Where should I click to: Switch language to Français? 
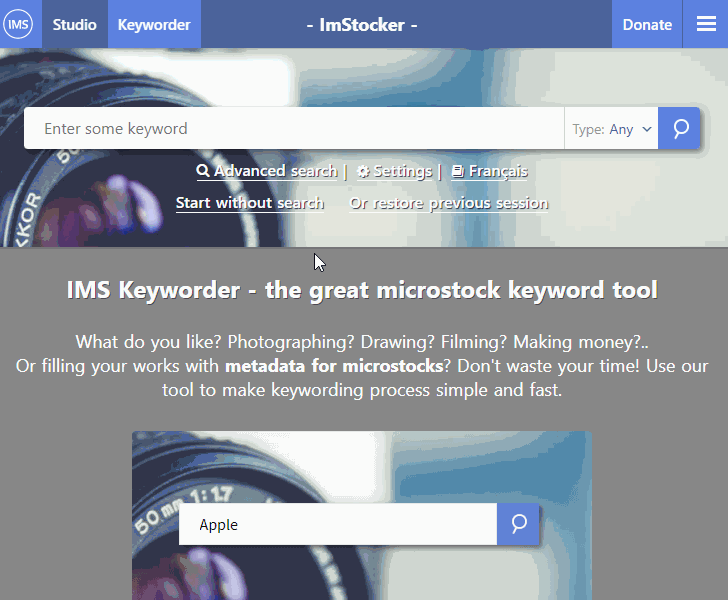coord(490,171)
